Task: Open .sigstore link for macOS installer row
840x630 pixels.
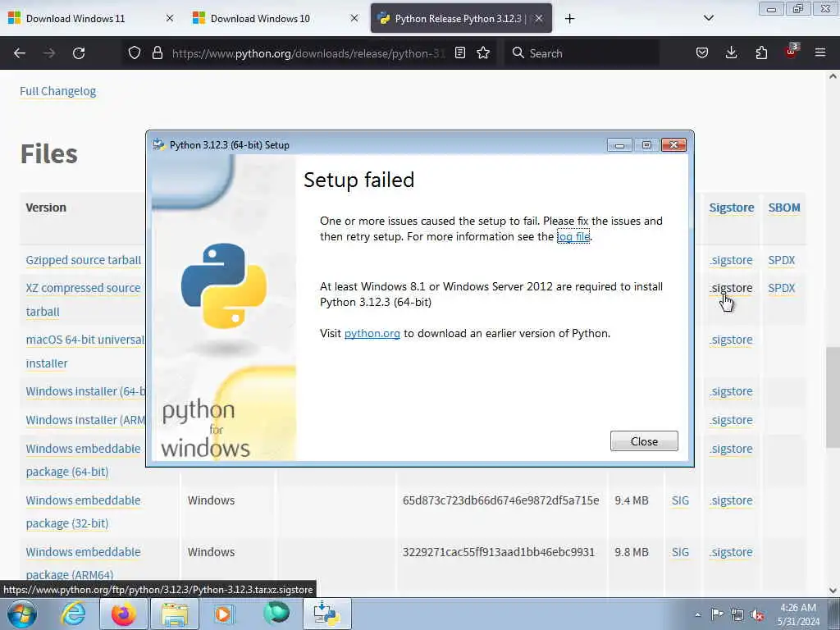Action: pos(731,340)
